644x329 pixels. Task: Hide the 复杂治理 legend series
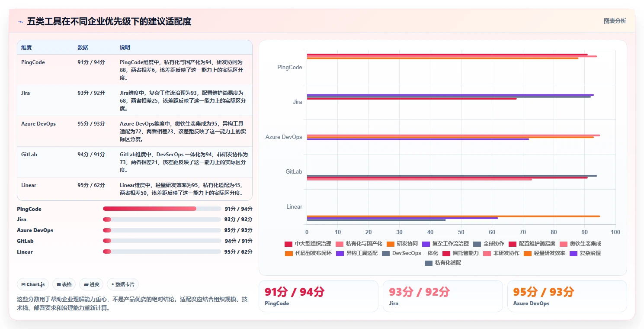click(x=585, y=253)
